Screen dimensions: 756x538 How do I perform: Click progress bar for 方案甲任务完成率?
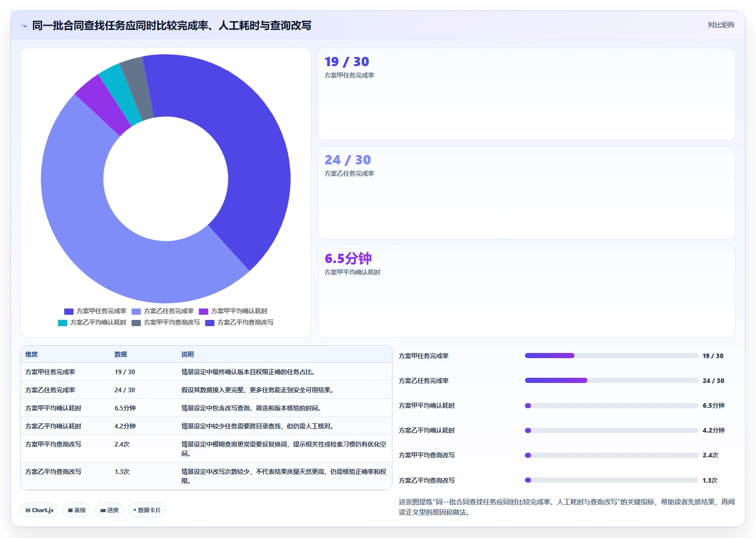[611, 356]
